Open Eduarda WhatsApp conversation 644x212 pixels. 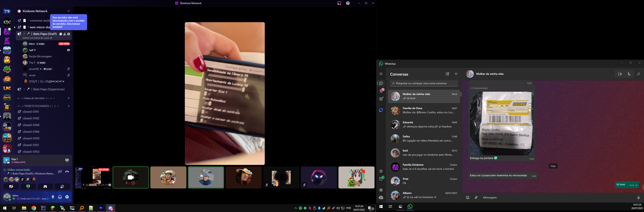tap(424, 124)
